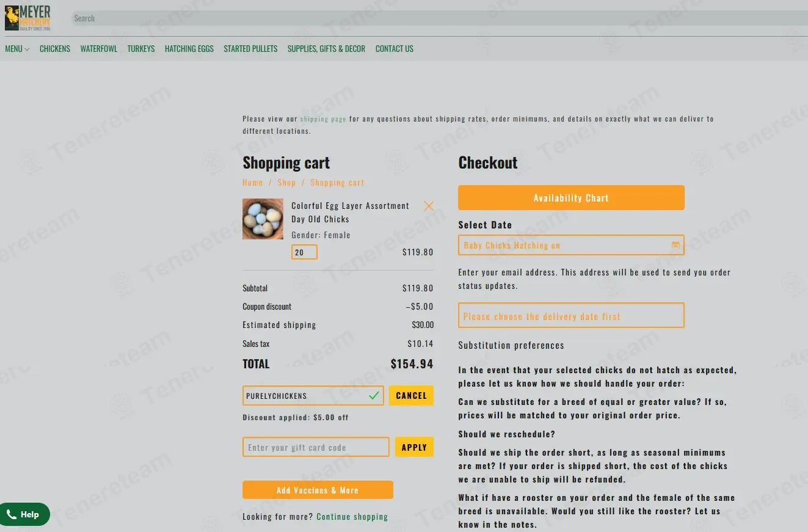808x532 pixels.
Task: Click Shopping cart breadcrumb
Action: point(337,183)
